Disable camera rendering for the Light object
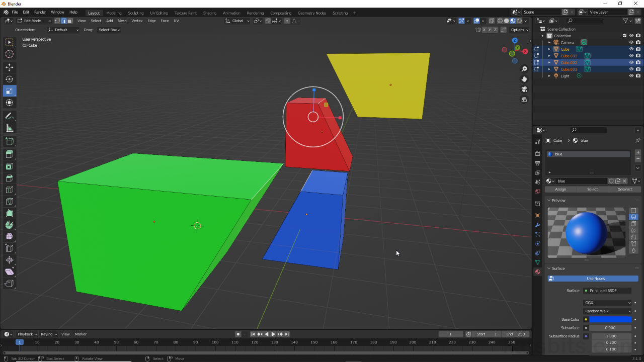 637,75
